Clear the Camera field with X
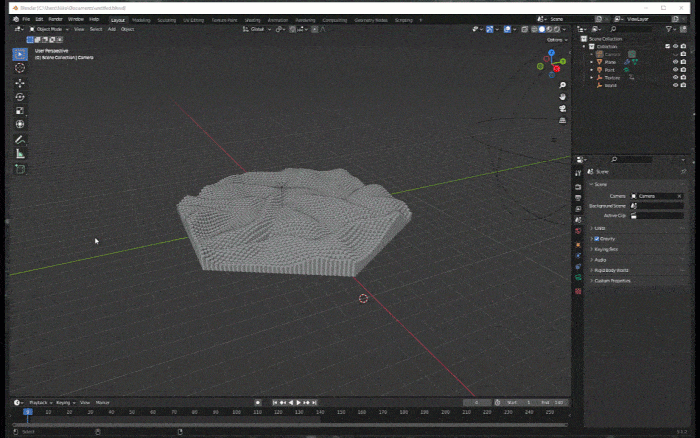Screen dimensions: 700x438 tap(679, 196)
